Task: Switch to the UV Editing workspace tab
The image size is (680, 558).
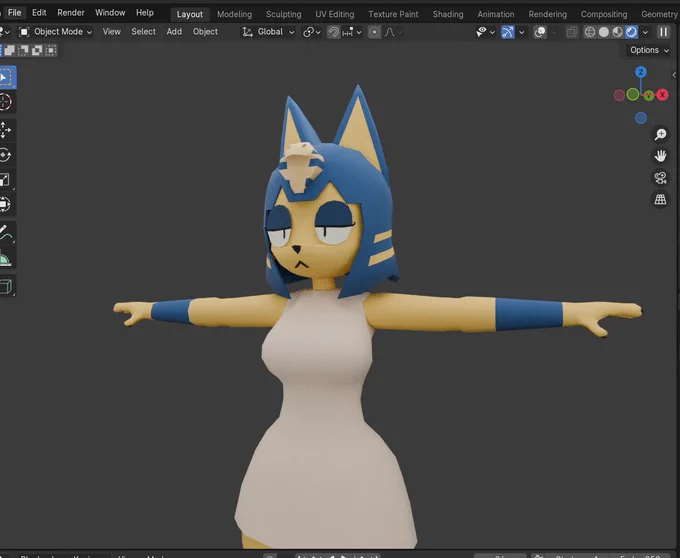Action: [x=335, y=14]
